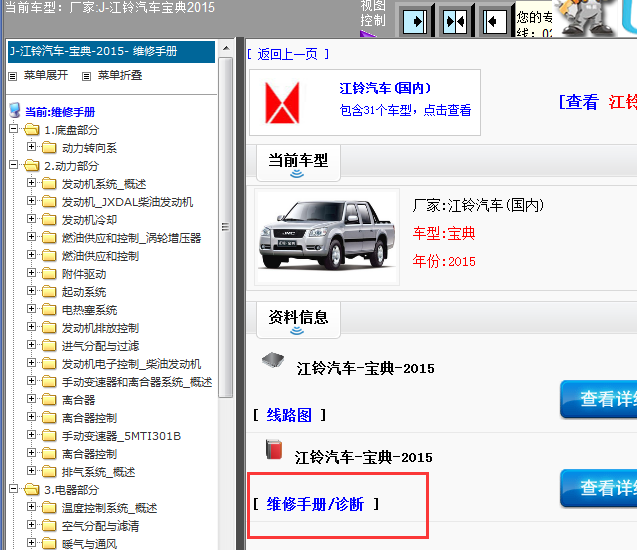
Task: Click folder icon of 1.底盘部分
Action: click(x=31, y=130)
